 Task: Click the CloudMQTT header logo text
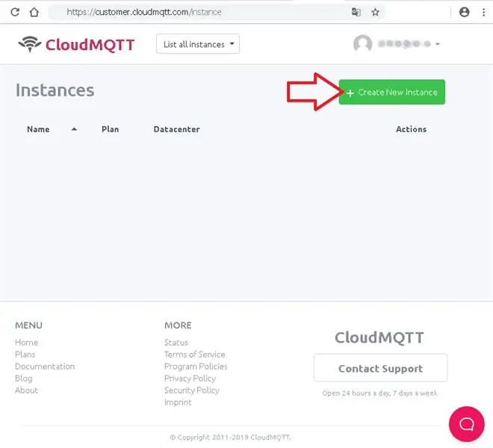coord(90,44)
